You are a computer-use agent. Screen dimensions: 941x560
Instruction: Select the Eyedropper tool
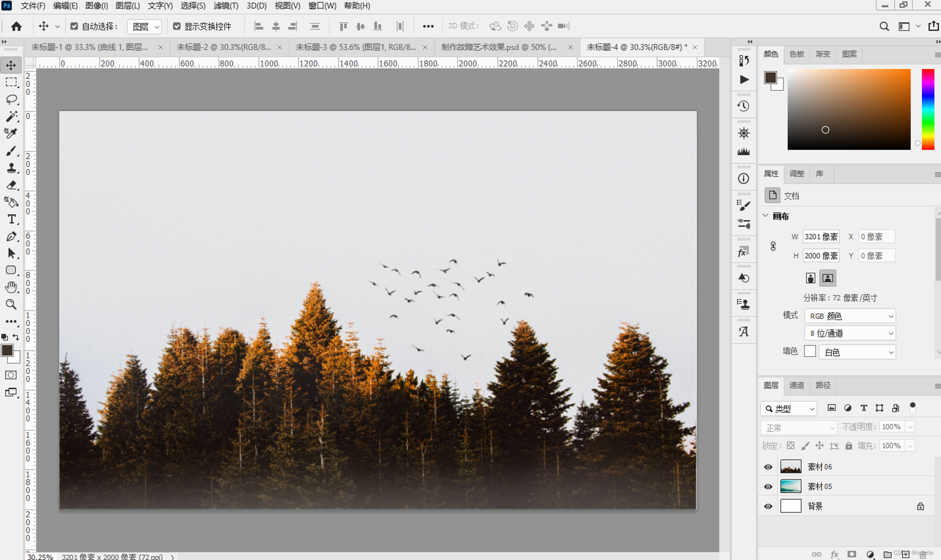[x=11, y=134]
